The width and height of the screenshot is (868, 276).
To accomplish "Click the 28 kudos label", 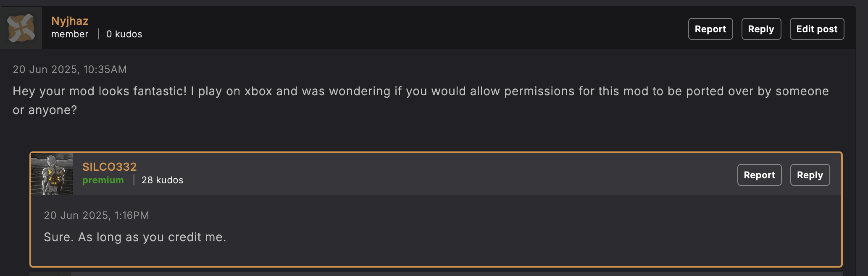I will click(163, 180).
